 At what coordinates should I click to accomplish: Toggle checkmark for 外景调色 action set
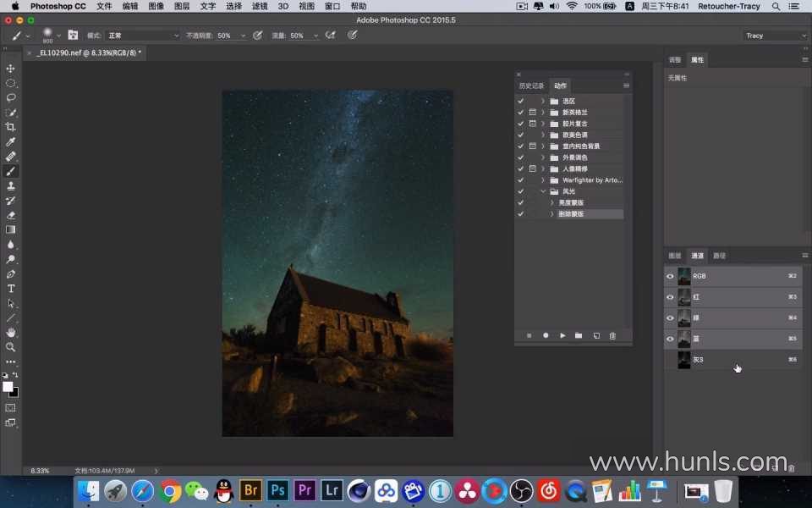[x=520, y=157]
